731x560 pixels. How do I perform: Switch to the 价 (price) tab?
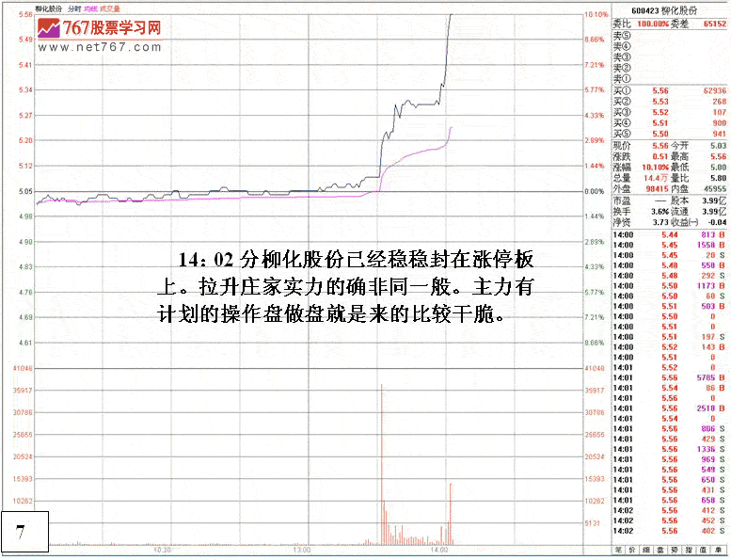click(634, 550)
